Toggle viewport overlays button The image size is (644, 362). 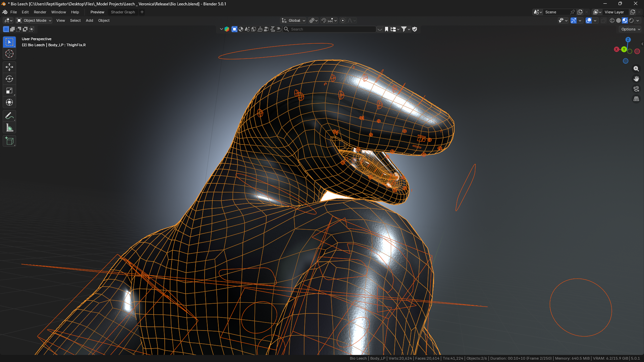coord(589,20)
